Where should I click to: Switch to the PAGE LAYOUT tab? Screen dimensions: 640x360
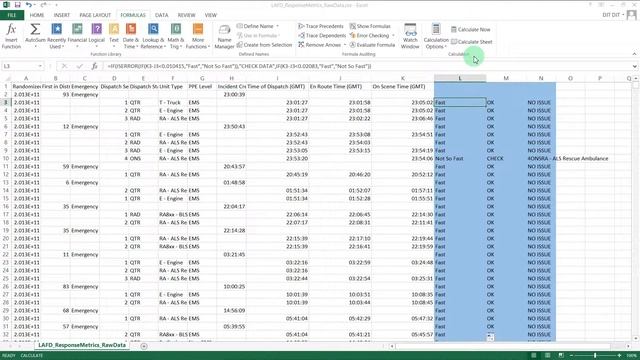(x=95, y=15)
